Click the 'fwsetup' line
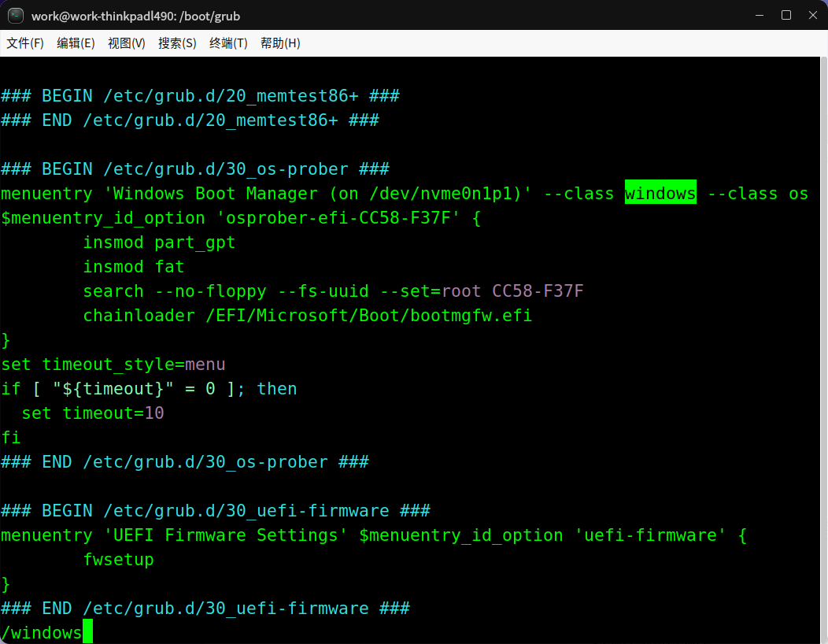The width and height of the screenshot is (828, 644). click(118, 560)
